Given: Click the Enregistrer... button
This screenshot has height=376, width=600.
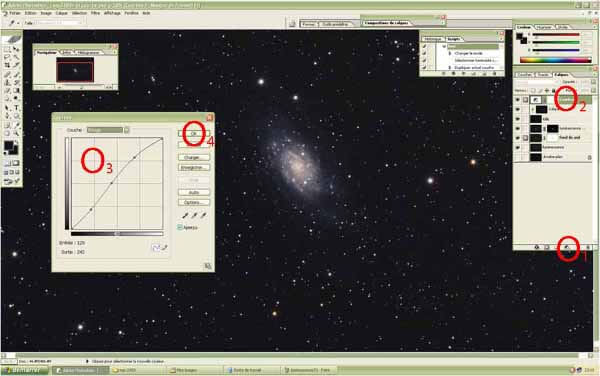Looking at the screenshot, I should (194, 168).
